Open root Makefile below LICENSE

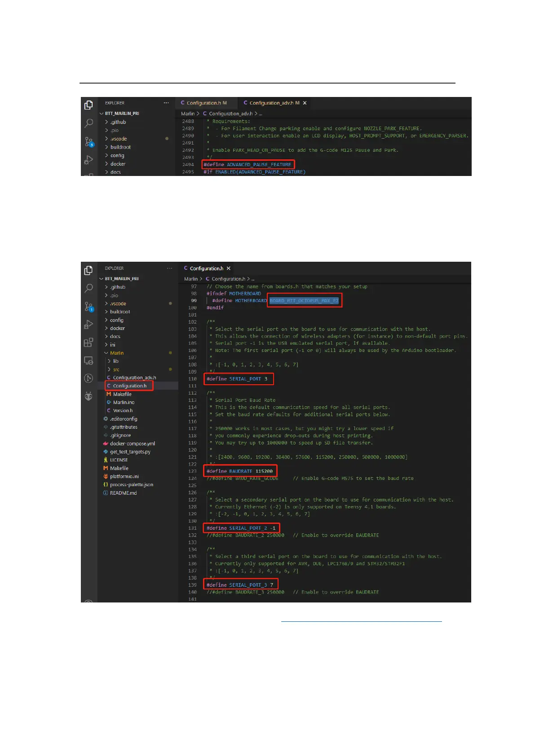click(x=119, y=468)
